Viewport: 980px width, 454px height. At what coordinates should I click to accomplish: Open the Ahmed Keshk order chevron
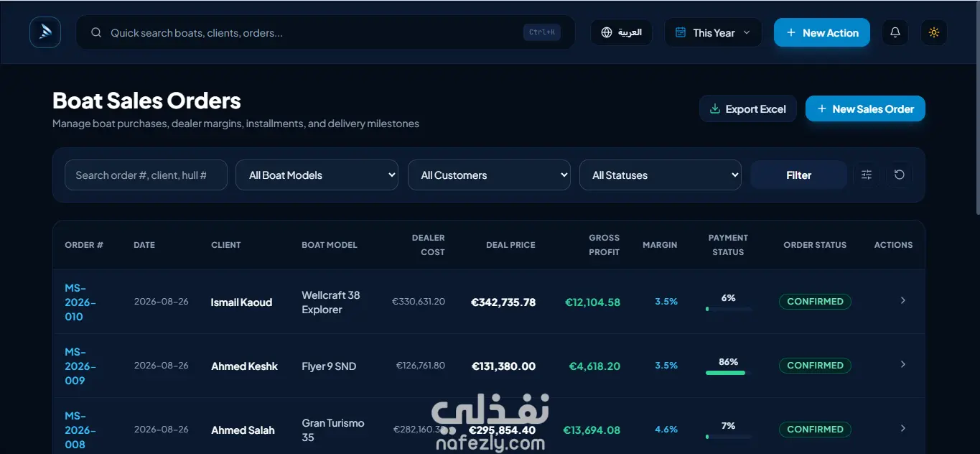[x=902, y=365]
